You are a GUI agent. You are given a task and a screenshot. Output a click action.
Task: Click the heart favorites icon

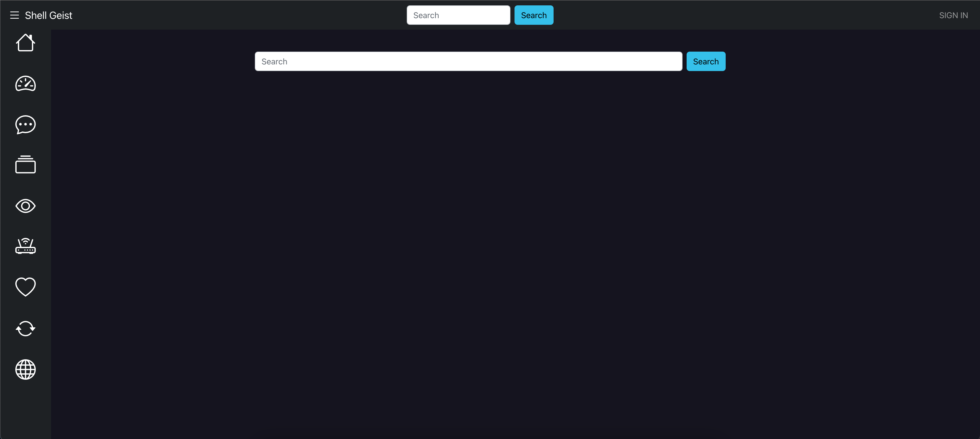point(26,287)
